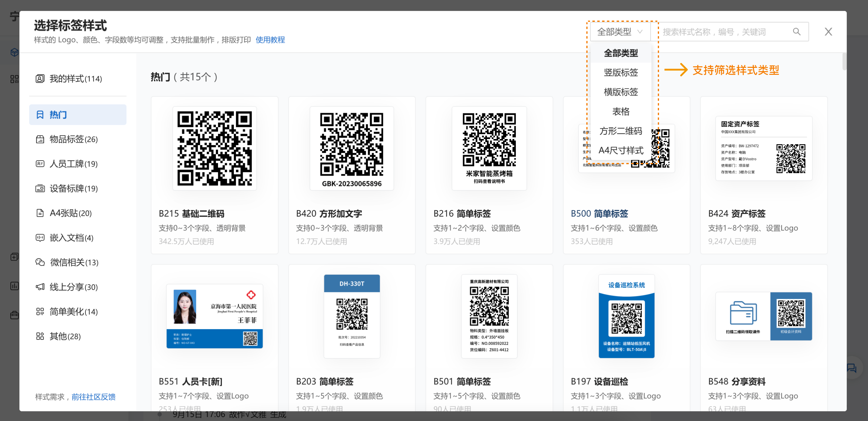The height and width of the screenshot is (421, 868).
Task: Click 3.9万人已使用 usage text
Action: (x=457, y=241)
